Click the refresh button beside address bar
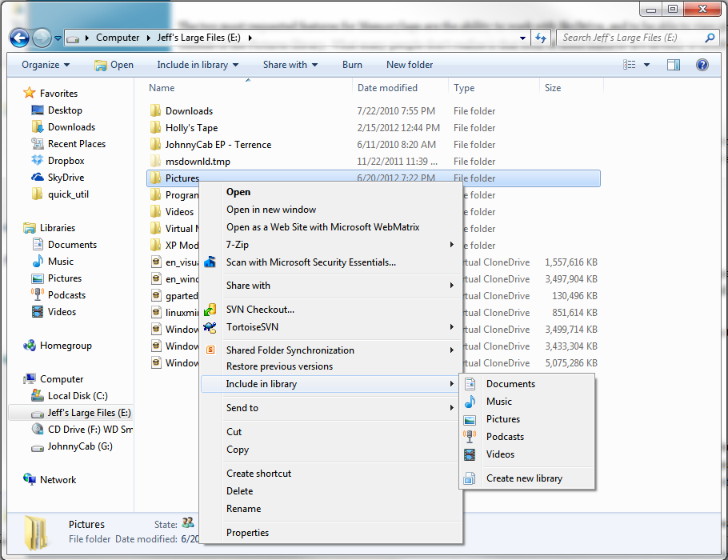Image resolution: width=728 pixels, height=560 pixels. tap(541, 38)
